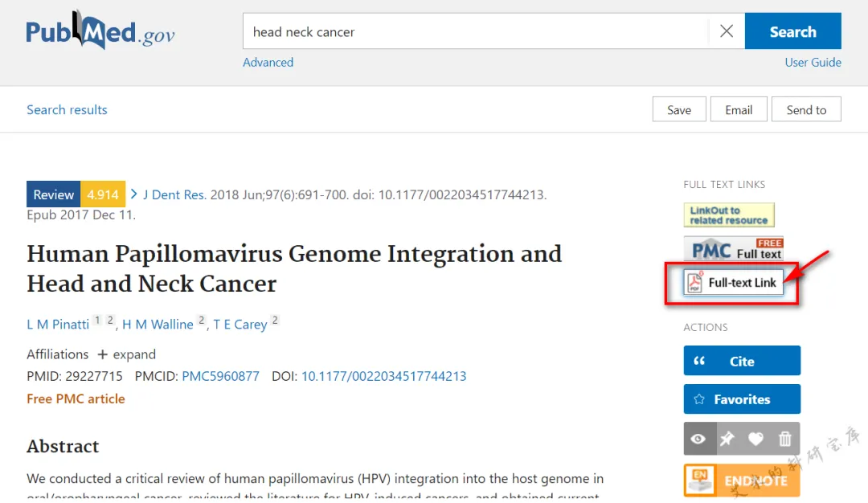The height and width of the screenshot is (503, 868).
Task: Click the trash can icon
Action: pyautogui.click(x=785, y=439)
